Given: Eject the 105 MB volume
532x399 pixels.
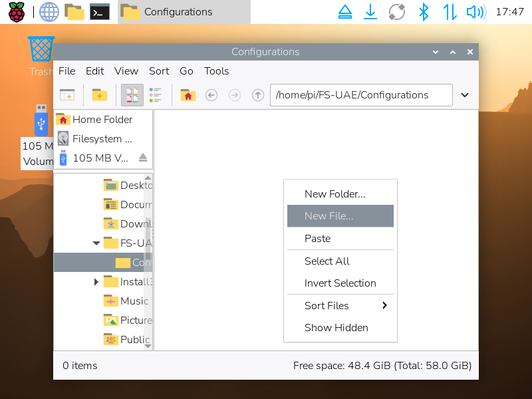Looking at the screenshot, I should 142,158.
